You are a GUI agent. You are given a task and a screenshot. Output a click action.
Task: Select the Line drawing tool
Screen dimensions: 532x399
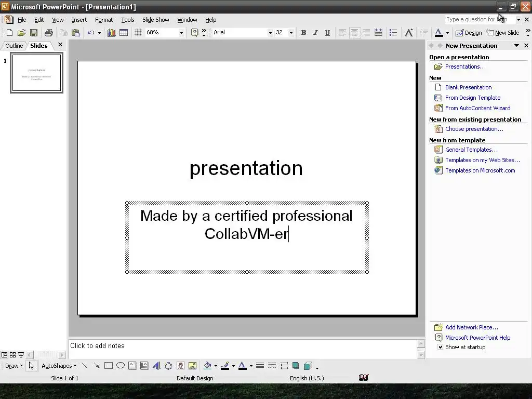coord(85,365)
